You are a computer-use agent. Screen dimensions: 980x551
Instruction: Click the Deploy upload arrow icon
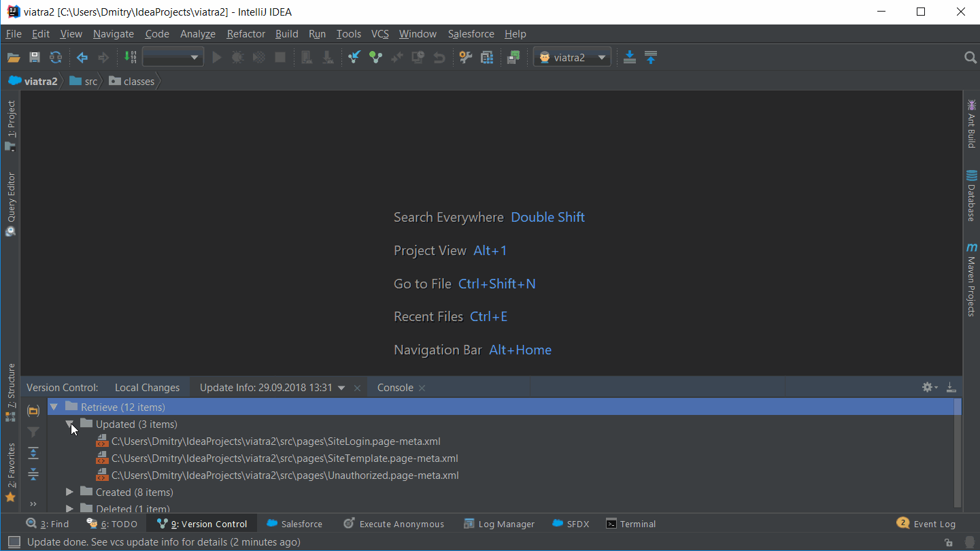point(651,58)
